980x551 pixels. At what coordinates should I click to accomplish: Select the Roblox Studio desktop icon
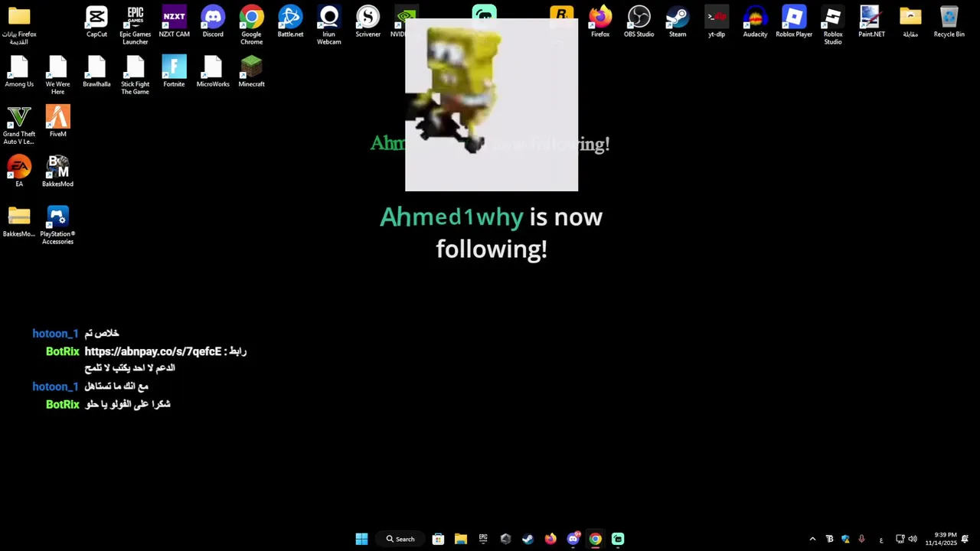(x=833, y=25)
